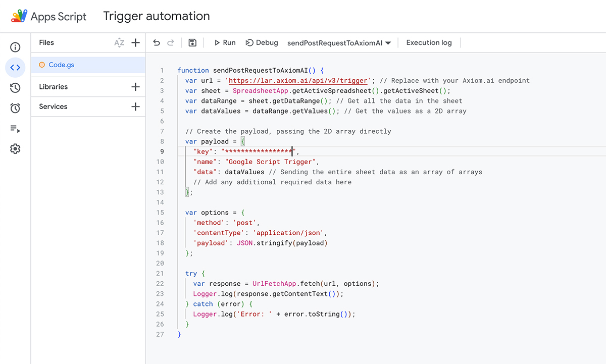The image size is (606, 364).
Task: Click the Files header label
Action: tap(46, 43)
